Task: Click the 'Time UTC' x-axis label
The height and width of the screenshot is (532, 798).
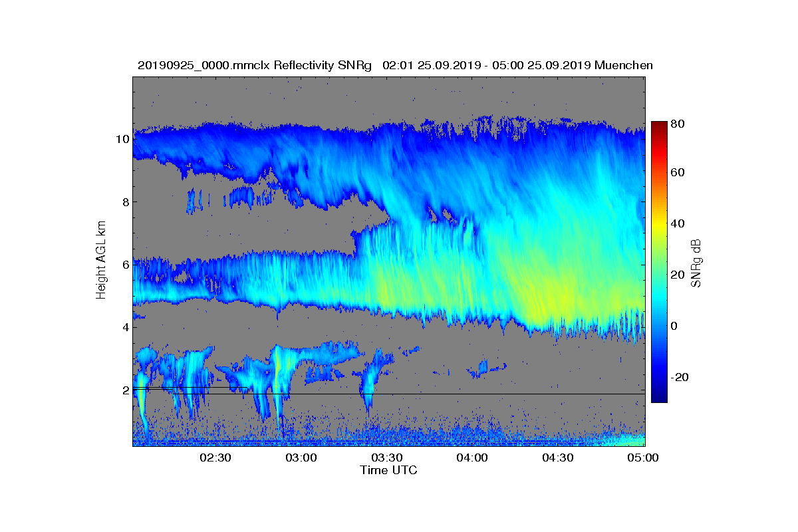Action: [389, 470]
